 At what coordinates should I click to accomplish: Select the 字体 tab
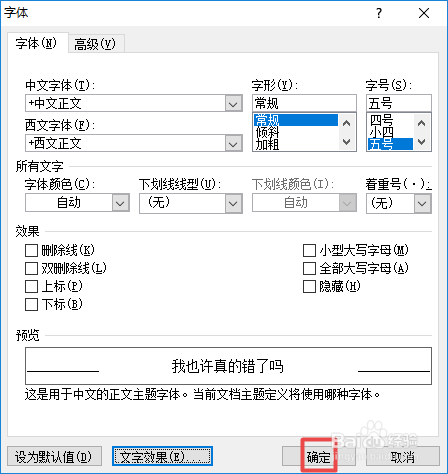(x=37, y=43)
